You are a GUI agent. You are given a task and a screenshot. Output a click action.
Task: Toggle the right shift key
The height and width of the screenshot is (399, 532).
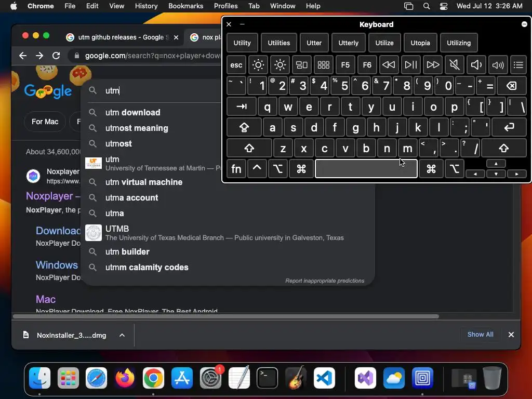click(x=504, y=148)
